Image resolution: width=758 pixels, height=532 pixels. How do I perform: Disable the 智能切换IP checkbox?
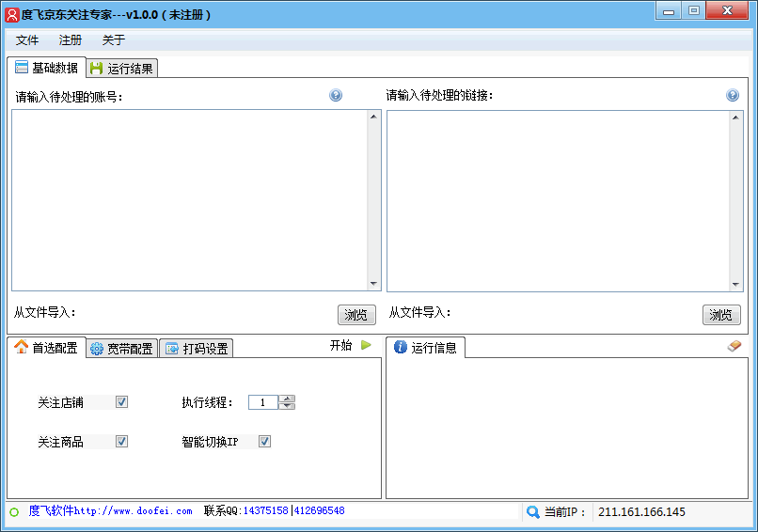[264, 441]
